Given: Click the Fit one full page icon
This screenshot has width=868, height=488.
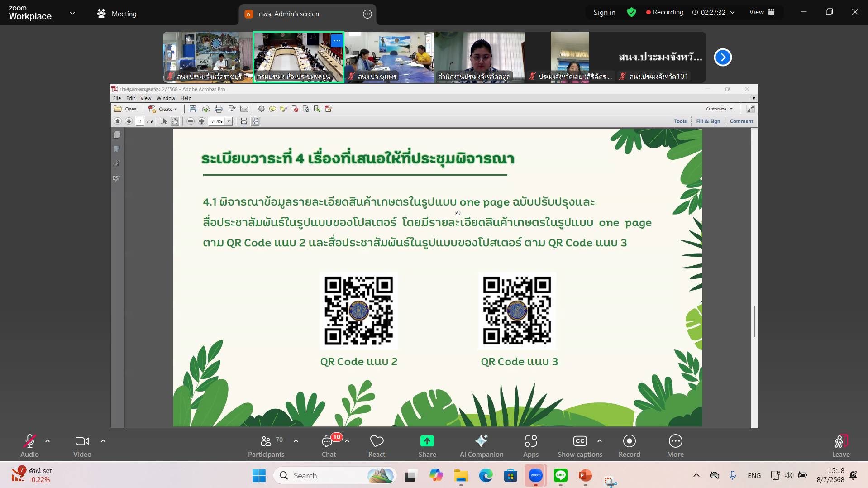Looking at the screenshot, I should pyautogui.click(x=255, y=121).
